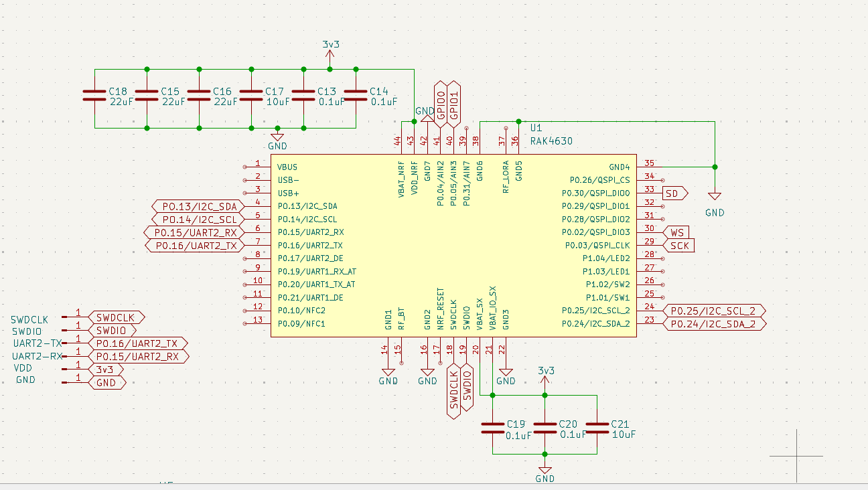Select capacitor C16 22uF symbol
This screenshot has width=868, height=490.
click(199, 96)
